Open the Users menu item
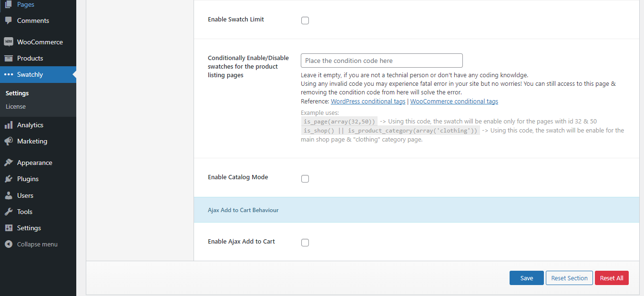The image size is (644, 296). point(25,195)
